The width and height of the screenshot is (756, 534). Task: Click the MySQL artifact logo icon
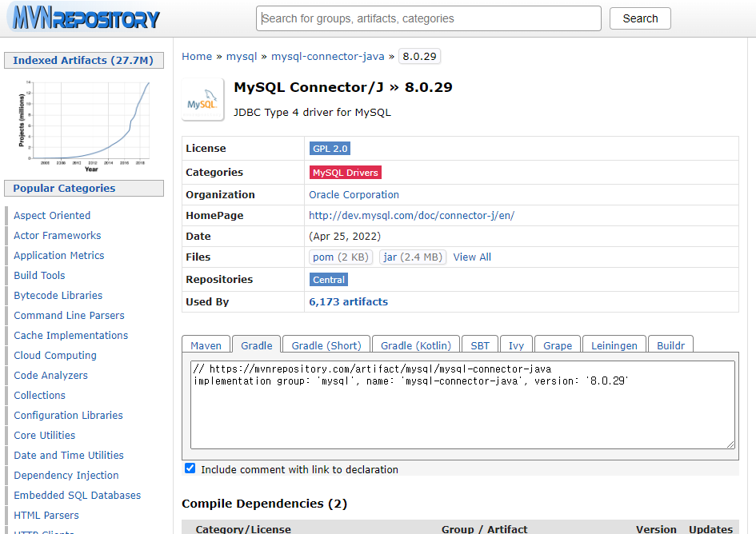[x=203, y=99]
